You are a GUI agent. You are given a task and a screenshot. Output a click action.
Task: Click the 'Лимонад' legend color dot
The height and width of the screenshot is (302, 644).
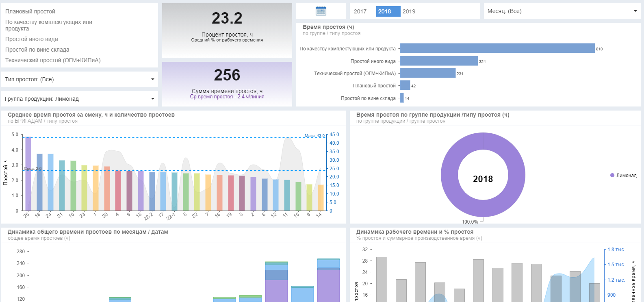coord(612,176)
